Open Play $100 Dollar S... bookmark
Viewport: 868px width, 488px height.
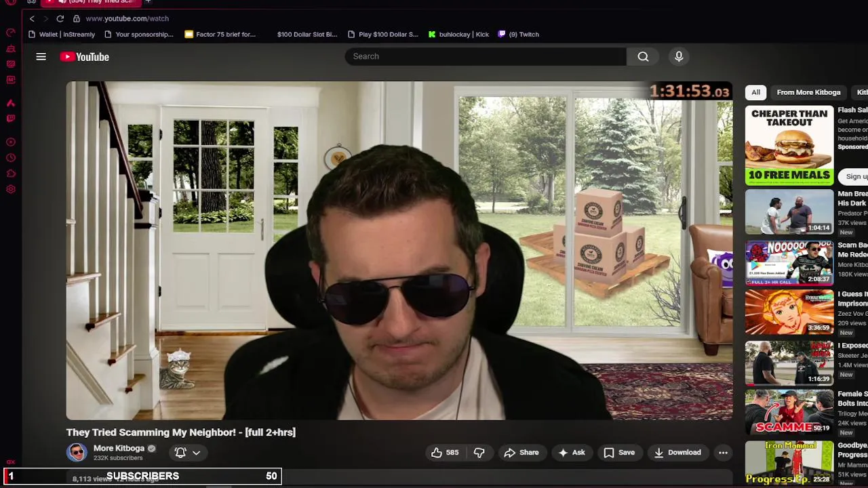(383, 35)
